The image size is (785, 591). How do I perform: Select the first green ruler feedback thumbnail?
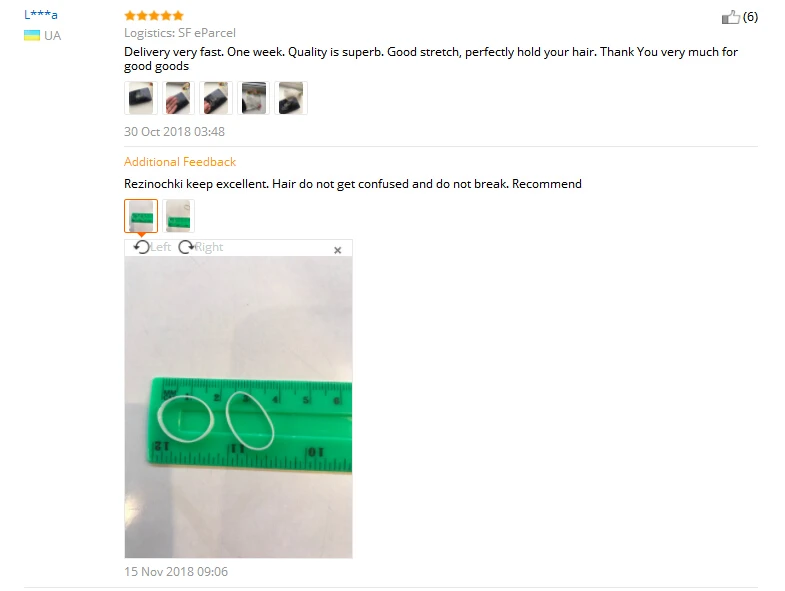click(x=141, y=216)
